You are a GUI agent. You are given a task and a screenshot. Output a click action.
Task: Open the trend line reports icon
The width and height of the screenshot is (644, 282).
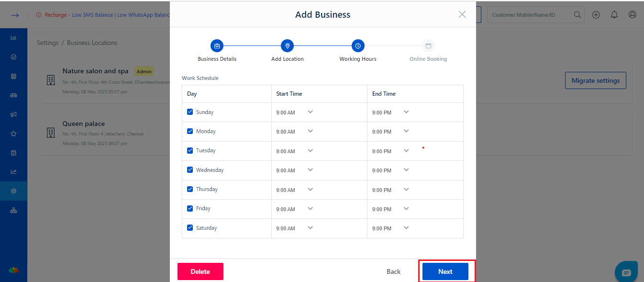(13, 172)
